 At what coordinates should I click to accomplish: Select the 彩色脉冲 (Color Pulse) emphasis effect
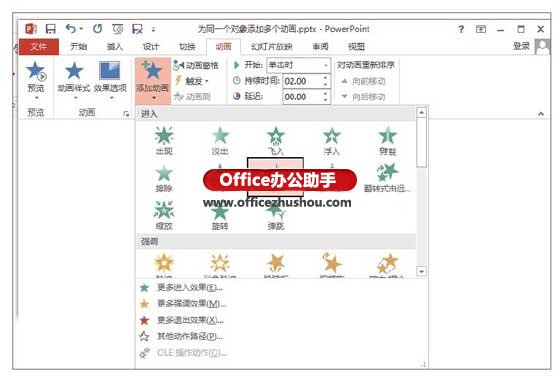(220, 265)
